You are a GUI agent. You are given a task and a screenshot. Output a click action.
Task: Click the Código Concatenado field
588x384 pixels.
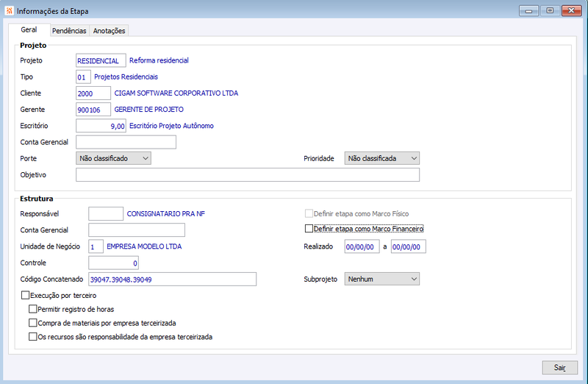coord(173,280)
